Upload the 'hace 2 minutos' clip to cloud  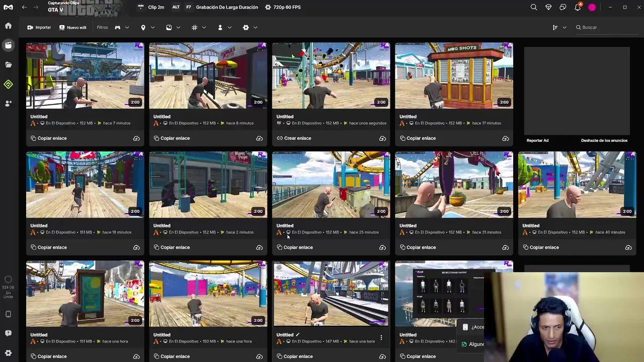[259, 247]
